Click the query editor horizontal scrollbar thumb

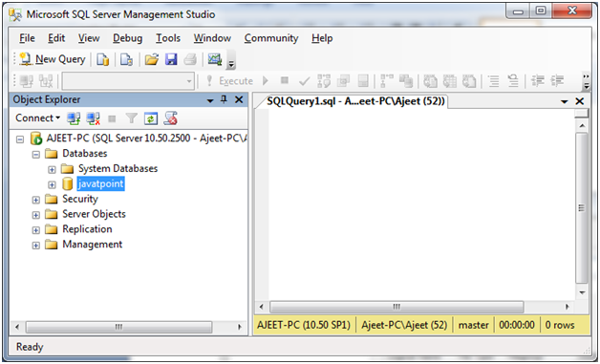396,307
